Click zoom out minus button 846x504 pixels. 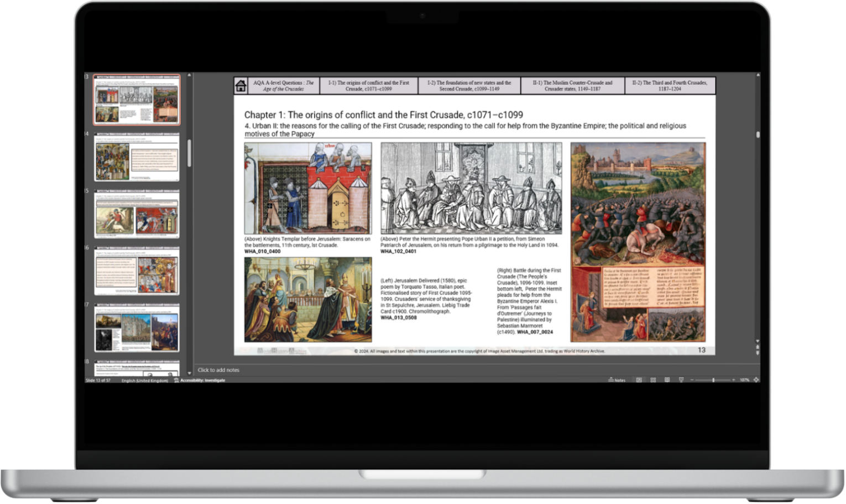click(x=692, y=380)
